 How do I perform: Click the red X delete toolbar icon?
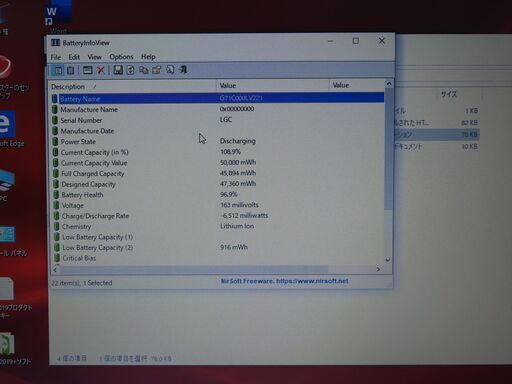click(101, 70)
